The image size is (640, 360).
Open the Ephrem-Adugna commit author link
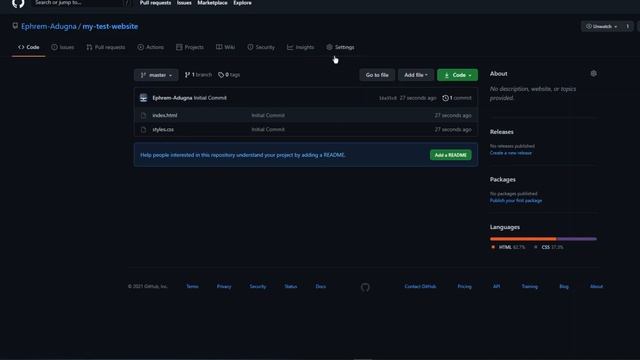(x=172, y=98)
